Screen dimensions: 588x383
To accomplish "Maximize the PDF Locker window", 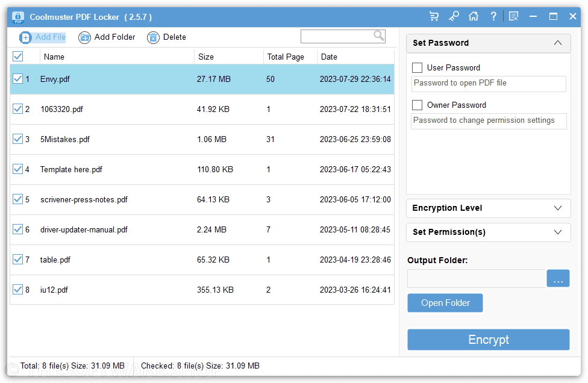I will click(x=553, y=16).
